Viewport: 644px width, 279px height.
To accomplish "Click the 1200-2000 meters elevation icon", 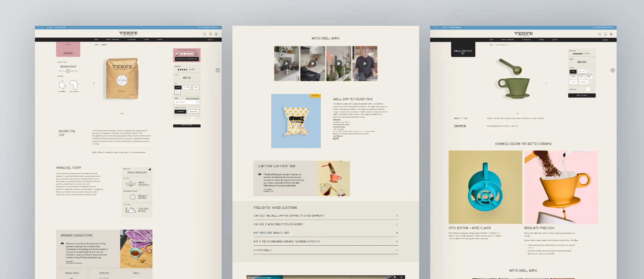I will (x=130, y=210).
